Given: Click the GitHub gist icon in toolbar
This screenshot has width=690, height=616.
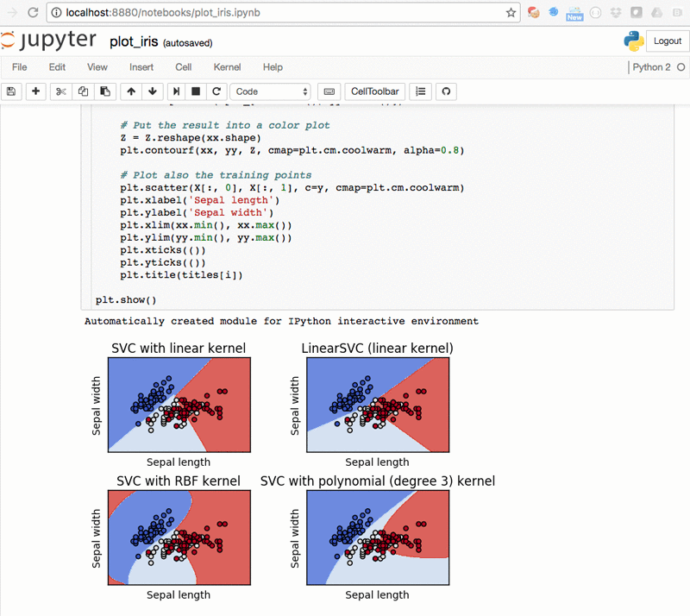Looking at the screenshot, I should coord(446,91).
